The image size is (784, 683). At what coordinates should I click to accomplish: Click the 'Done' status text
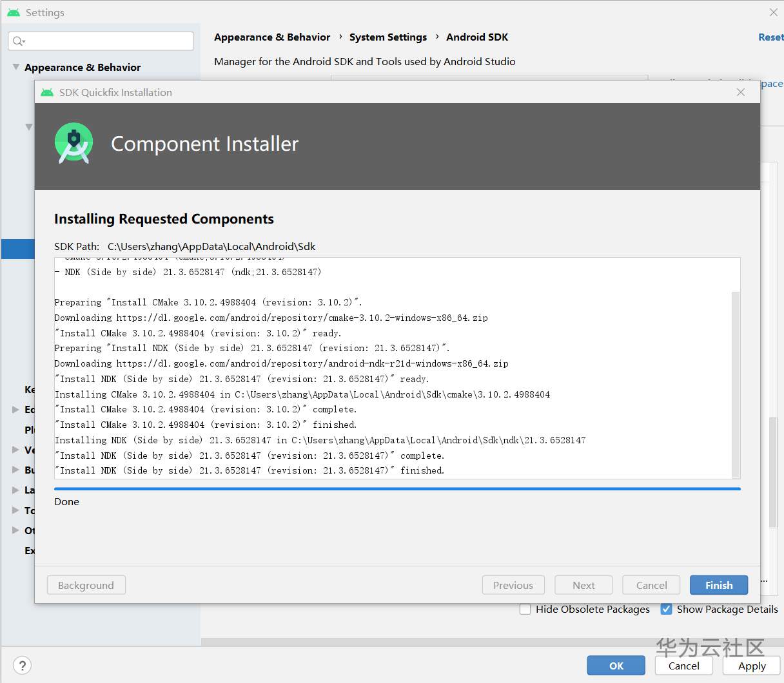(66, 501)
